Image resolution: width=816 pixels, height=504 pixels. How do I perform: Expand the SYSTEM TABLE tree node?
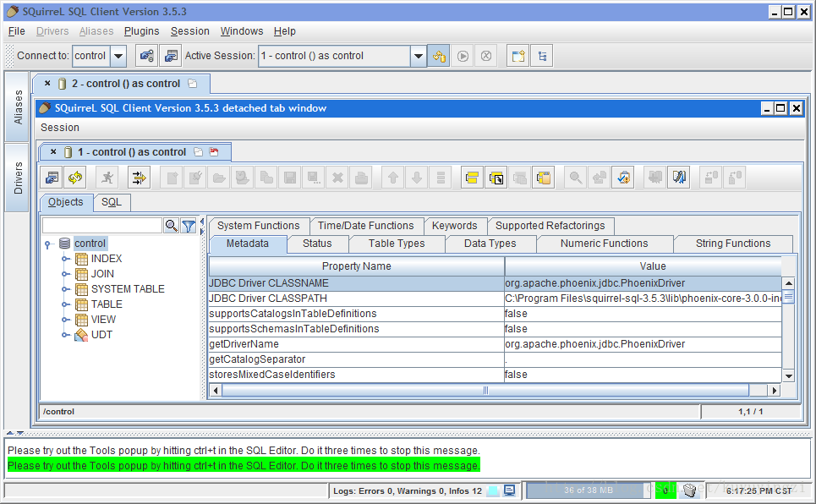(65, 289)
